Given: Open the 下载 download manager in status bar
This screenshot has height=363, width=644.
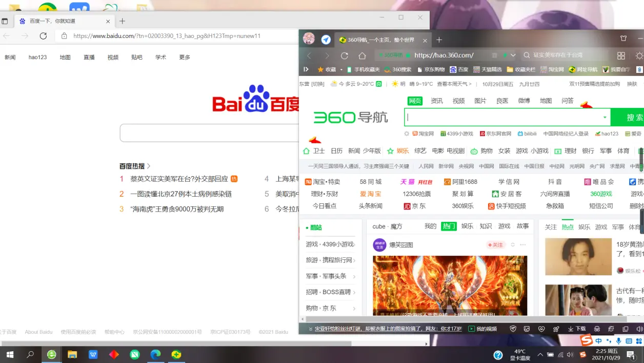Looking at the screenshot, I should 577,329.
